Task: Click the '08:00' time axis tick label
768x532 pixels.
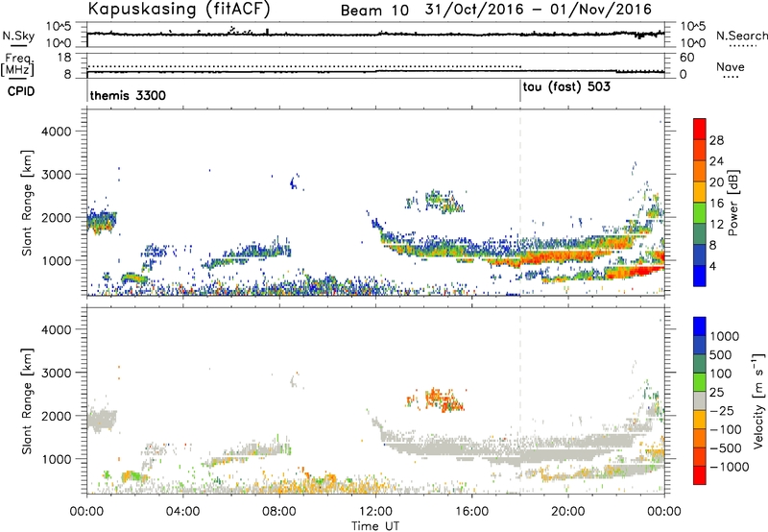Action: [279, 512]
